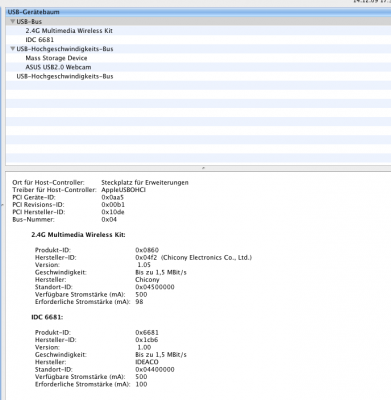Click Produkt-ID value 0x0860

coord(147,250)
